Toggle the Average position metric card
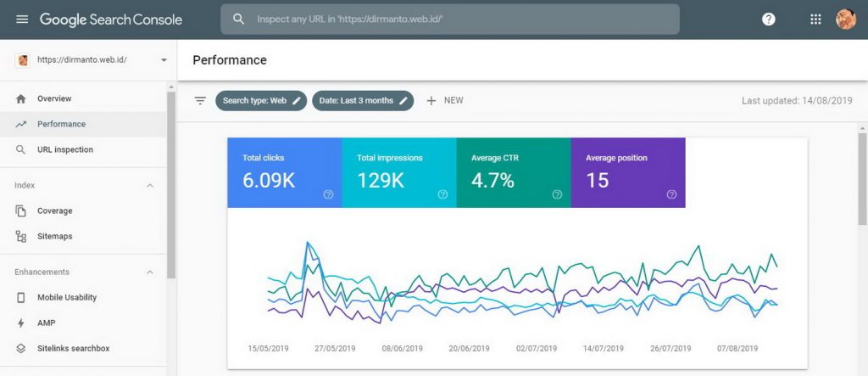868x376 pixels. (x=628, y=172)
